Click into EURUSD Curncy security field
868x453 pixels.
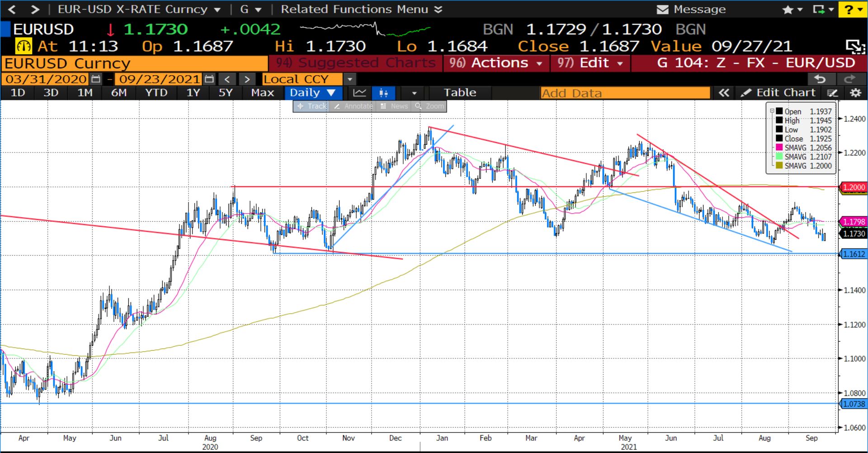coord(135,63)
